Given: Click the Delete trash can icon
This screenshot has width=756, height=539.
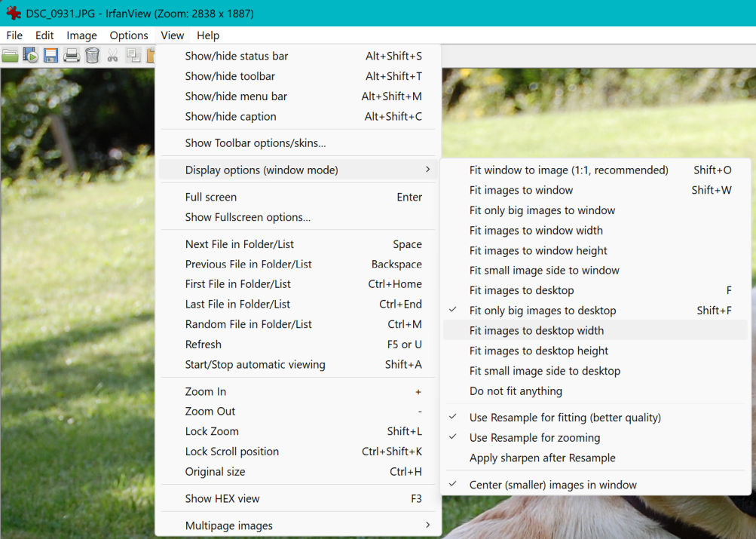Looking at the screenshot, I should tap(92, 55).
